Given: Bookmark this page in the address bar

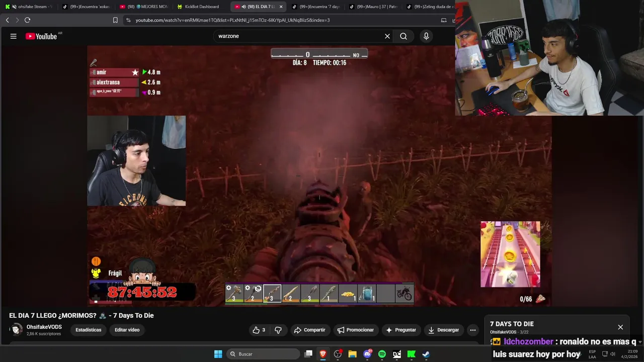Looking at the screenshot, I should (115, 20).
